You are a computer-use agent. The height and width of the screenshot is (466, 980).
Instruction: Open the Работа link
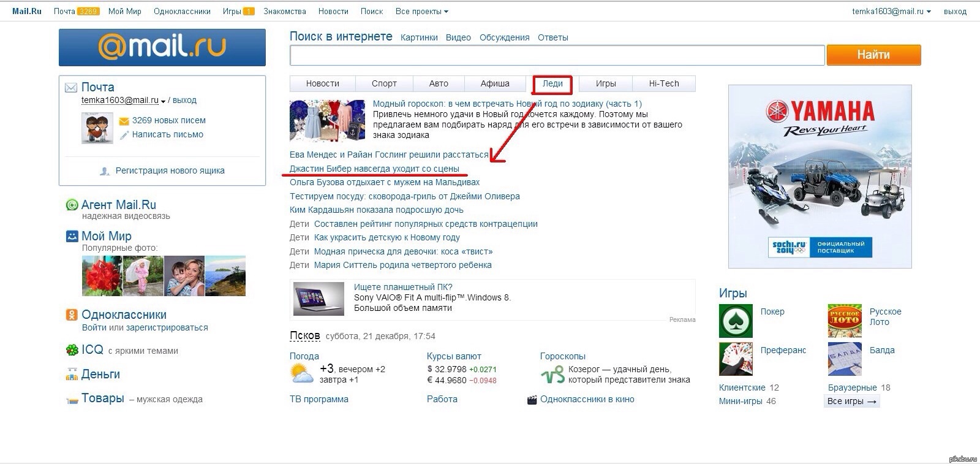coord(442,400)
